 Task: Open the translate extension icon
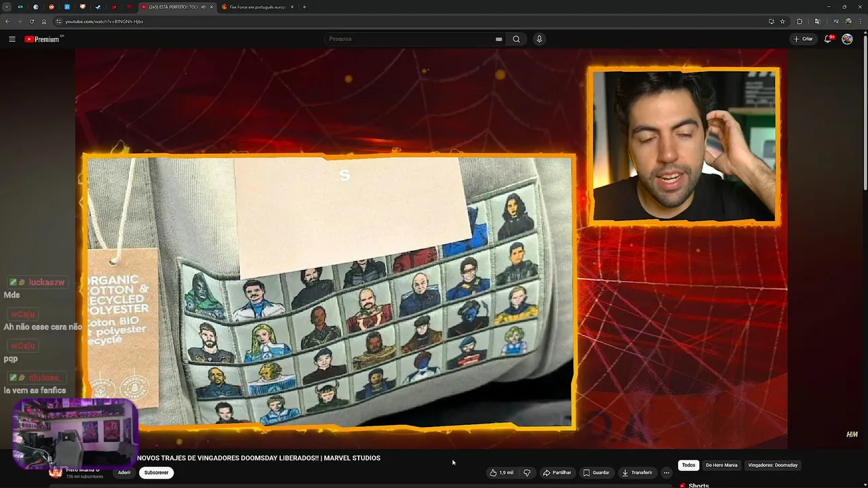[x=817, y=22]
